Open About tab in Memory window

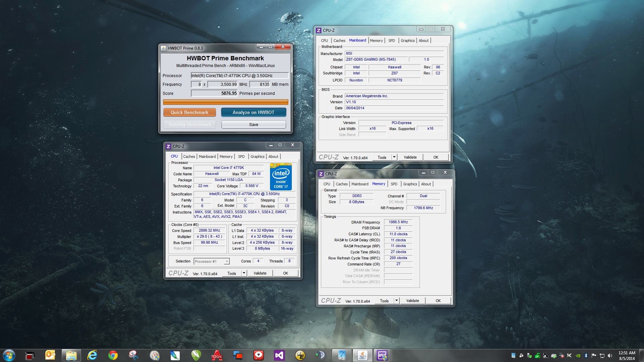[x=426, y=184]
